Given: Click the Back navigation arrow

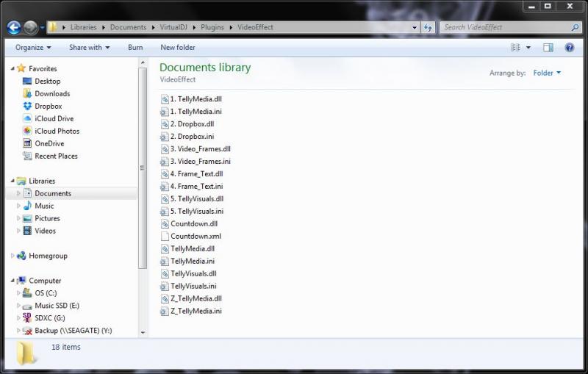Looking at the screenshot, I should pyautogui.click(x=14, y=27).
